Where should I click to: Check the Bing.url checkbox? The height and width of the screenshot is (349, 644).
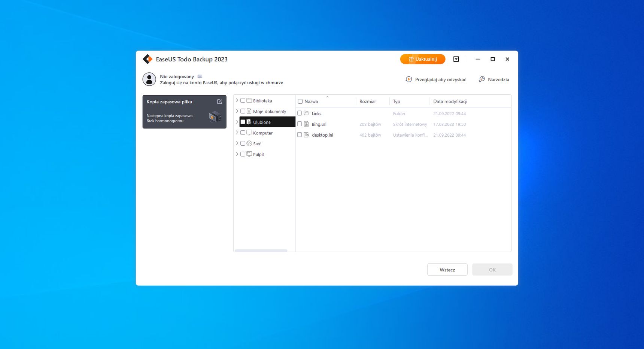(300, 124)
